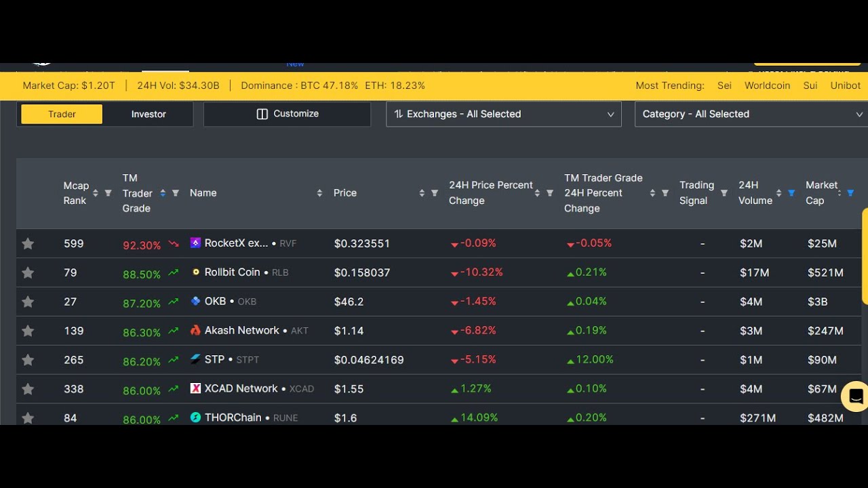The height and width of the screenshot is (488, 868).
Task: Star the RocketX row as favorite
Action: tap(28, 243)
